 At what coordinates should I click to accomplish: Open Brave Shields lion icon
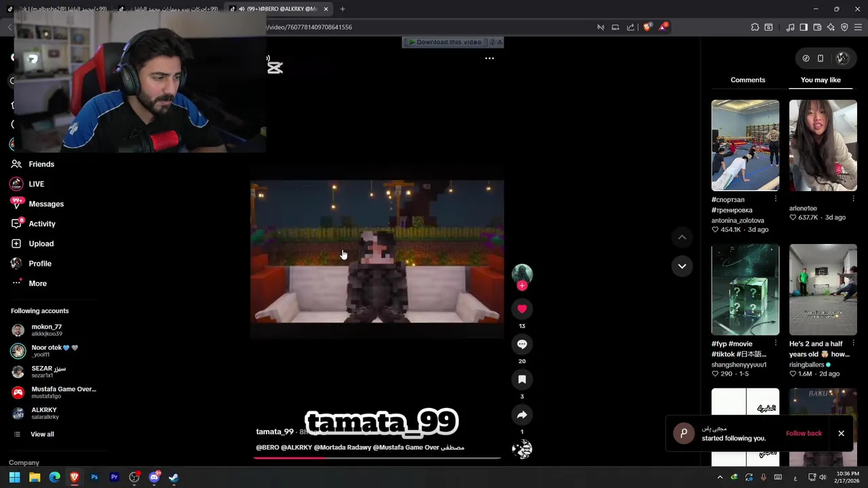(647, 27)
